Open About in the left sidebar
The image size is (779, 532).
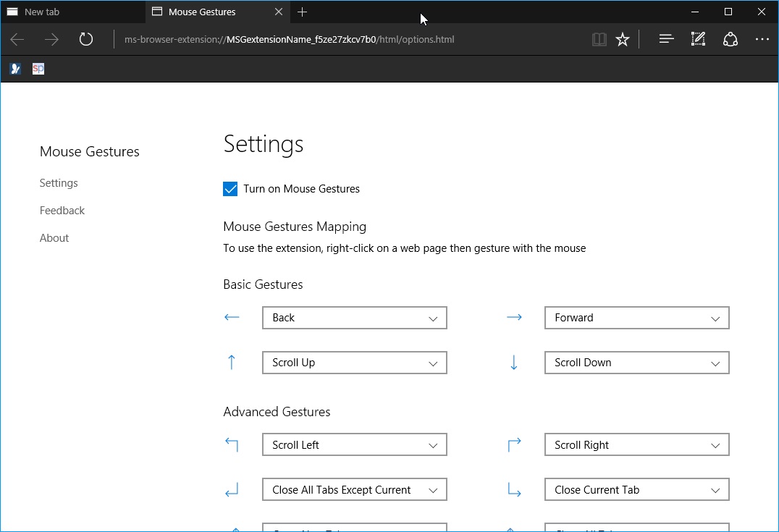(x=54, y=238)
